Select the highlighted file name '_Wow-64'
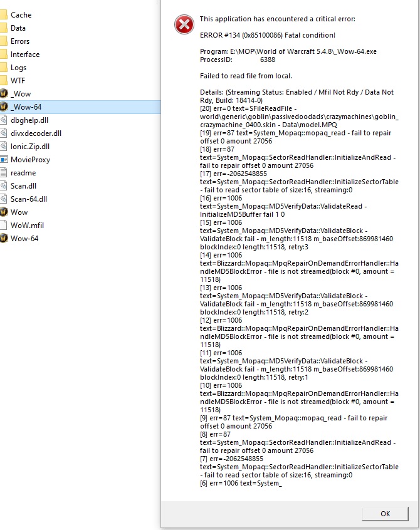The image size is (420, 530). (26, 107)
